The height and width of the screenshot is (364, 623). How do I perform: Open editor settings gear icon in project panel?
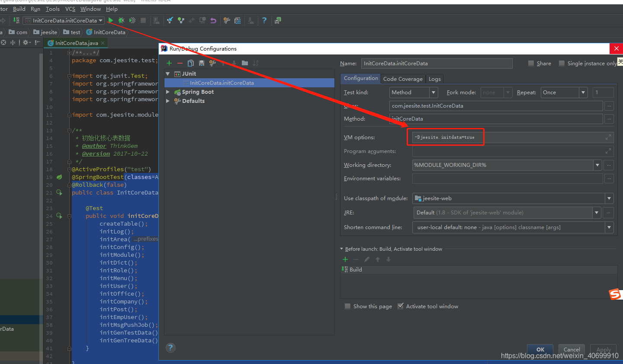tap(26, 42)
